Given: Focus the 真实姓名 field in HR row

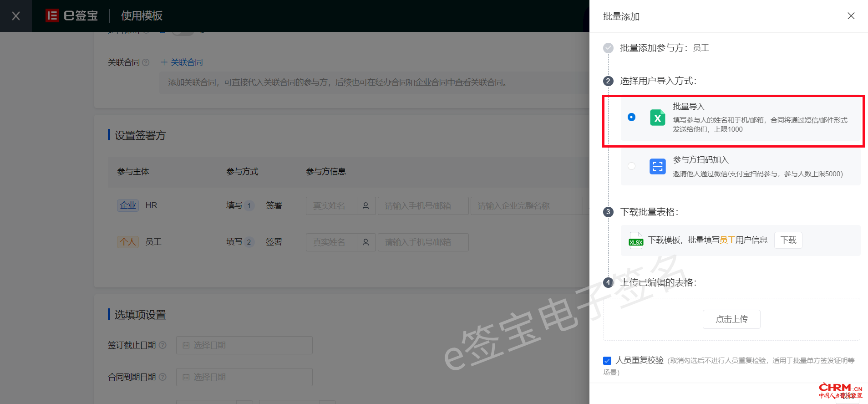Looking at the screenshot, I should coord(331,206).
